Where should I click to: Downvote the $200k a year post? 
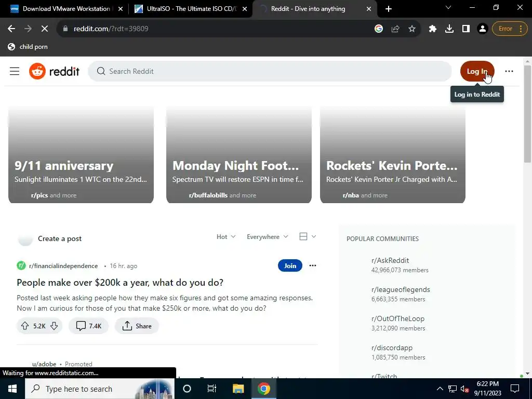click(54, 326)
